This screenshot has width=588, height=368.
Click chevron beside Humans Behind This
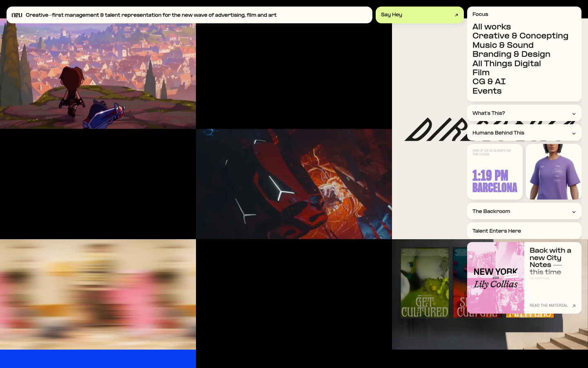[x=574, y=133]
